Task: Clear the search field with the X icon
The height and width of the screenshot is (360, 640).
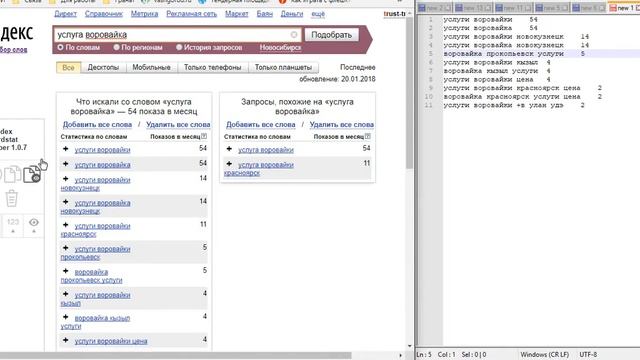Action: [x=294, y=35]
